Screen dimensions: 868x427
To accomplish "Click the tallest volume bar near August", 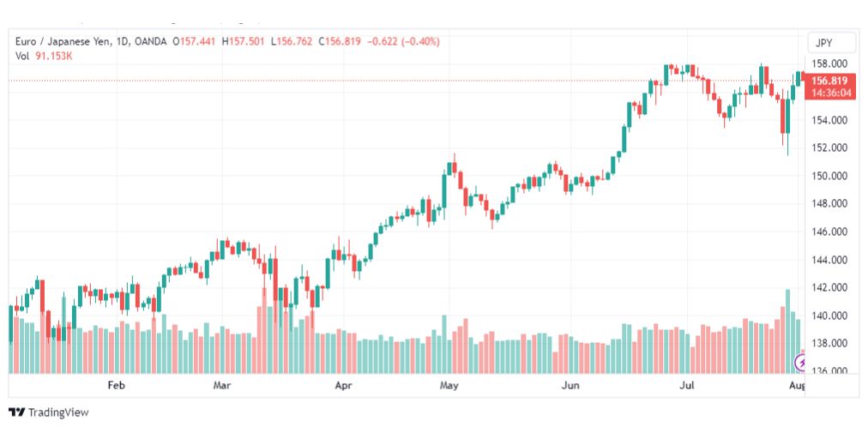I will pyautogui.click(x=787, y=331).
